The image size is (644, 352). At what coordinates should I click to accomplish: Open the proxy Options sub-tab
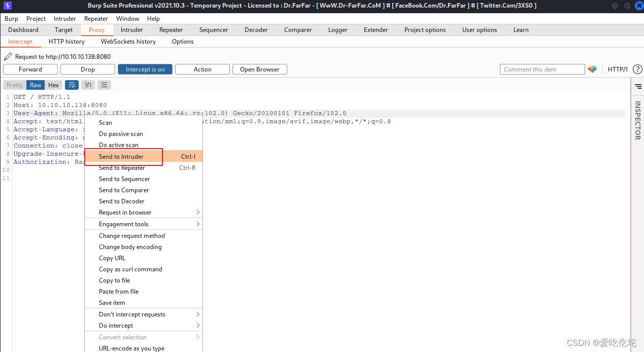pyautogui.click(x=183, y=42)
